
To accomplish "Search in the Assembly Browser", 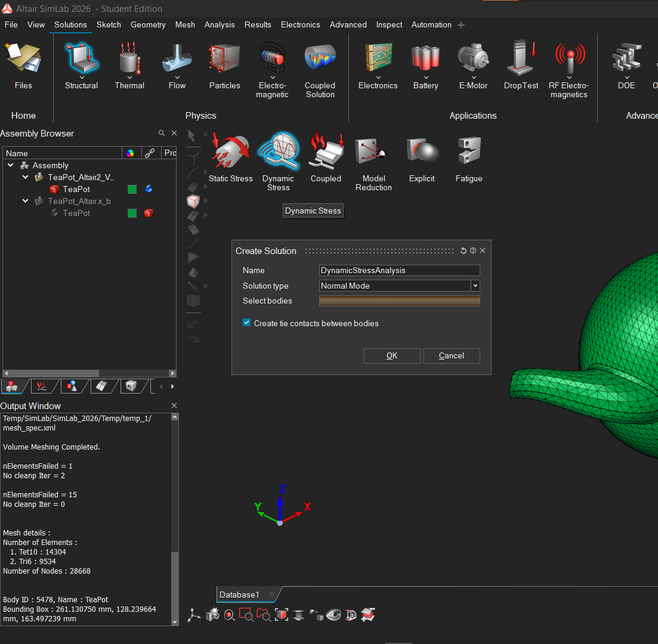I will (162, 133).
